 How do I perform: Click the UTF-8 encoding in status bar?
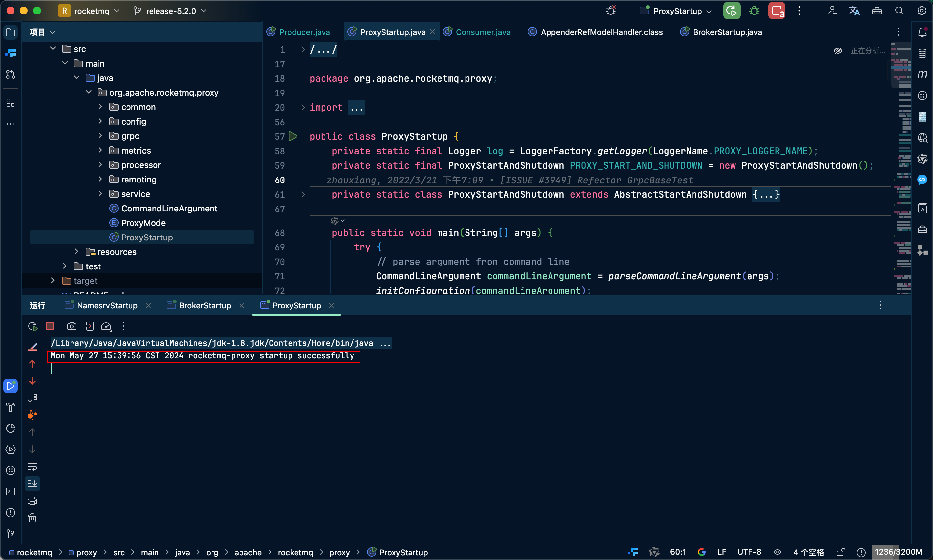click(749, 552)
